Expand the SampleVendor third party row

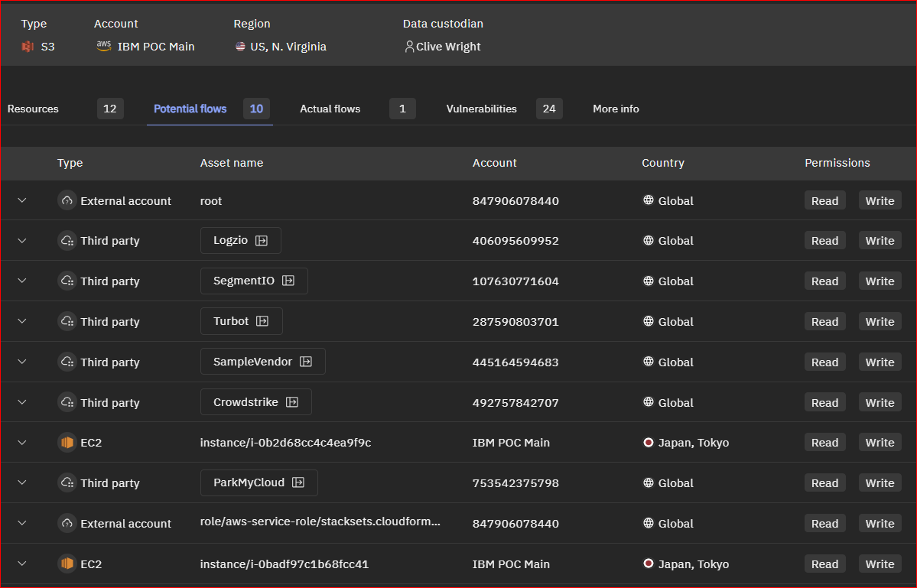pos(22,362)
